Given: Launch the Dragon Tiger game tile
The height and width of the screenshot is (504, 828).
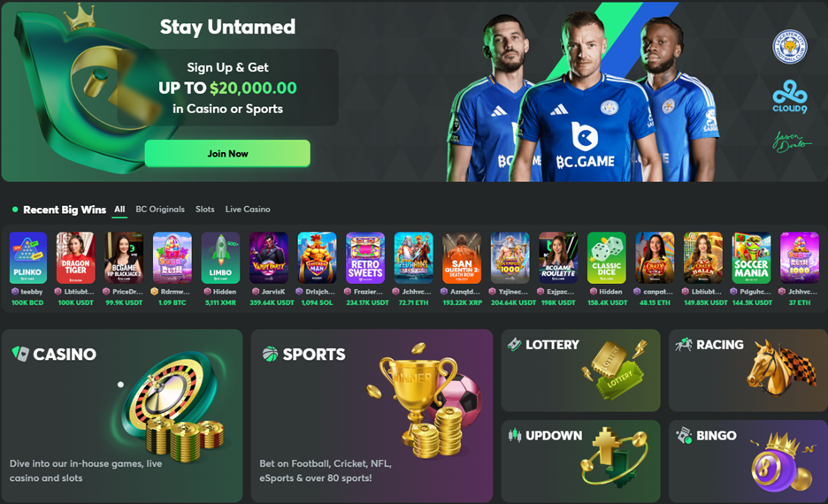Looking at the screenshot, I should pyautogui.click(x=75, y=258).
